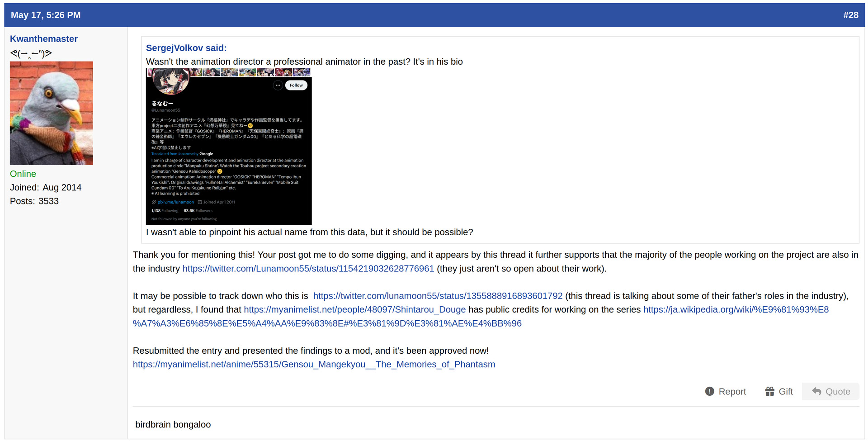Click the Gift box icon

[x=769, y=392]
